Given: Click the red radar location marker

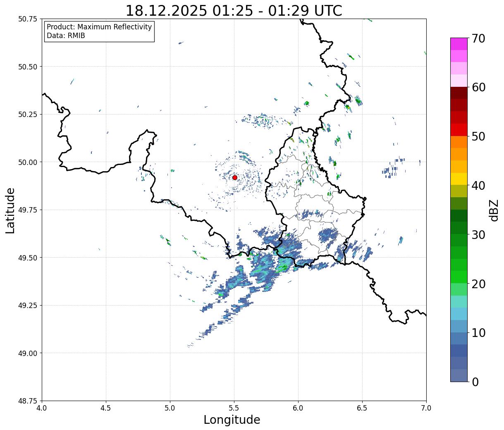Looking at the screenshot, I should [234, 177].
